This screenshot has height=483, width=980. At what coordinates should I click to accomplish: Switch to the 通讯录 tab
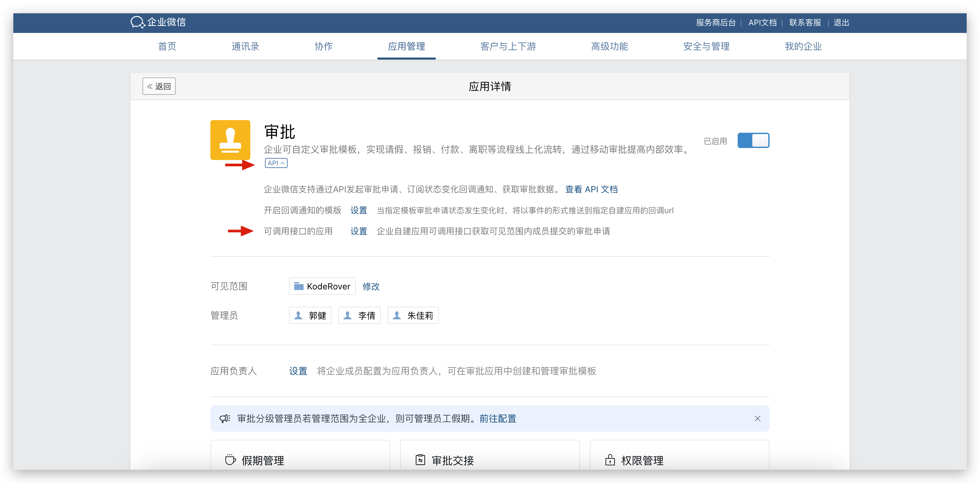coord(245,46)
